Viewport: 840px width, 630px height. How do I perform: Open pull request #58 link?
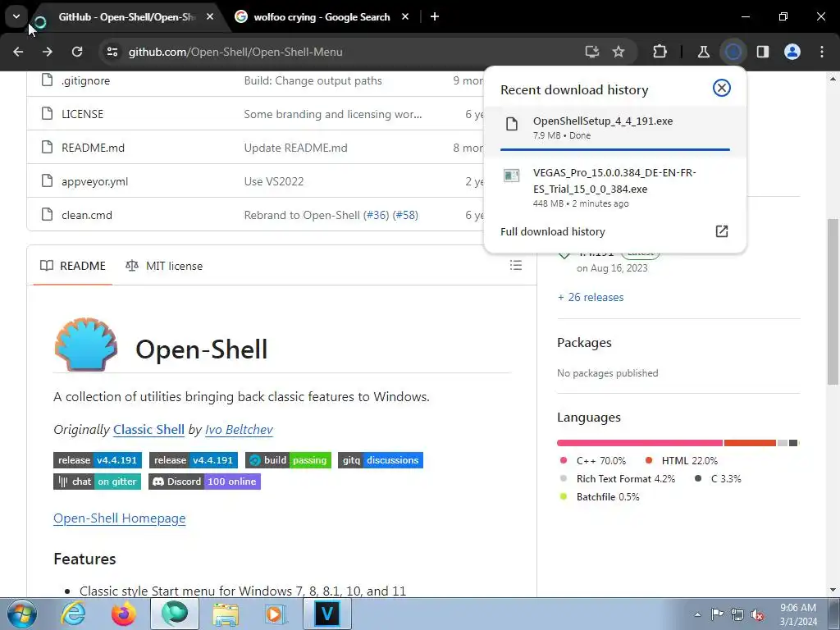[405, 216]
